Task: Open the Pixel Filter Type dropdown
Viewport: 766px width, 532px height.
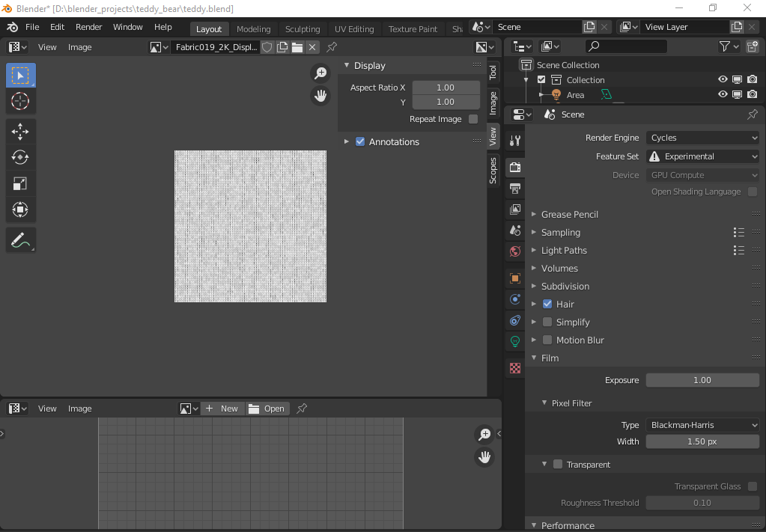Action: pos(702,424)
